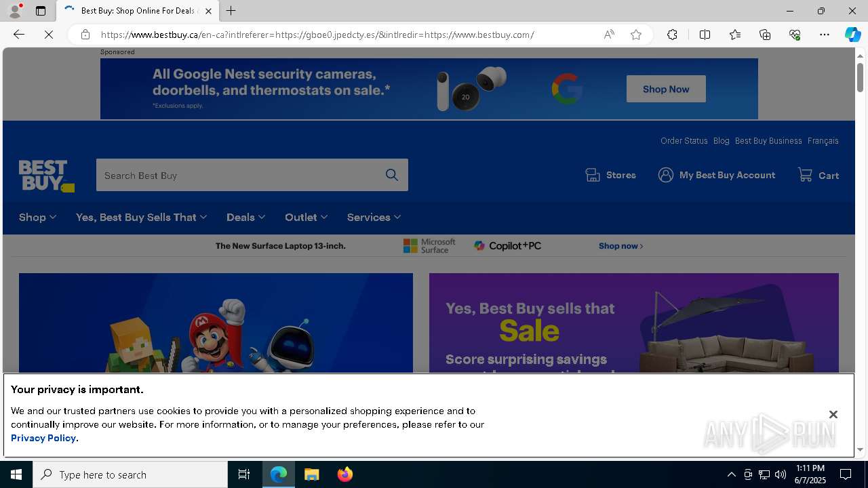Screen dimensions: 868x488
Task: Open the shopping Cart
Action: [x=818, y=175]
